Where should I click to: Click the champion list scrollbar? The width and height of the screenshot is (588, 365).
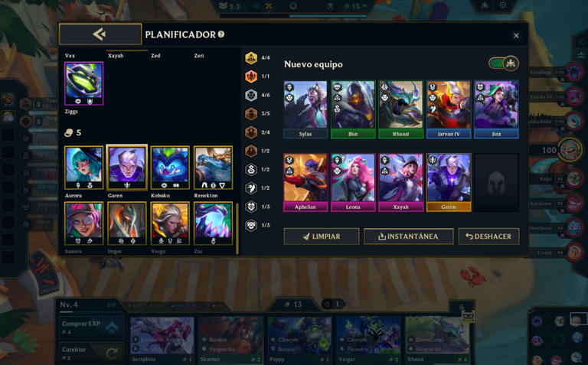coord(237,229)
